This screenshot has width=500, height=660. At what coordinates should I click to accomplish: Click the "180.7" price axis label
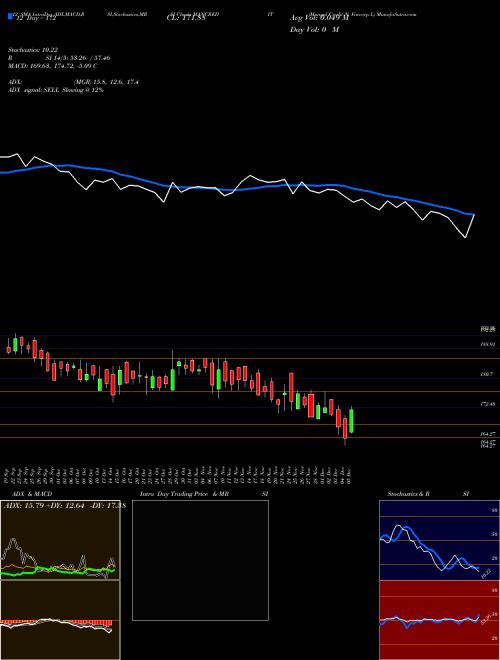coord(487,374)
